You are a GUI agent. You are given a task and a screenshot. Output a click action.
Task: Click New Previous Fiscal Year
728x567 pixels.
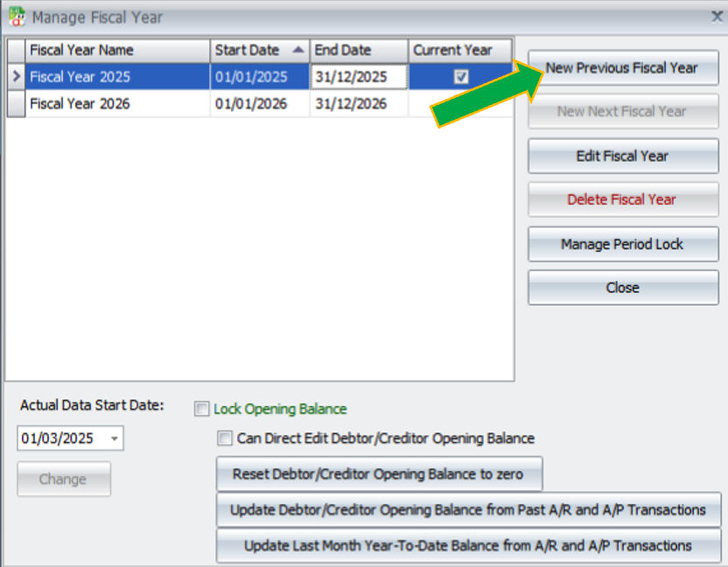pyautogui.click(x=622, y=67)
